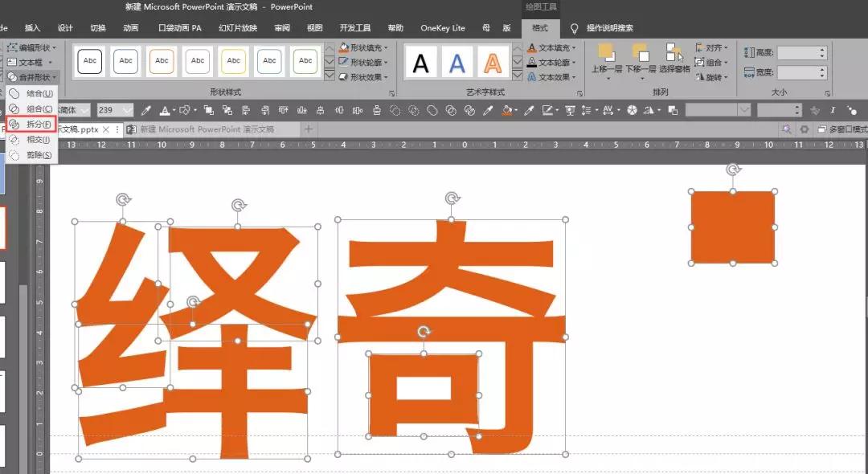
Task: Open the 口袋动画 PA tab
Action: 180,27
